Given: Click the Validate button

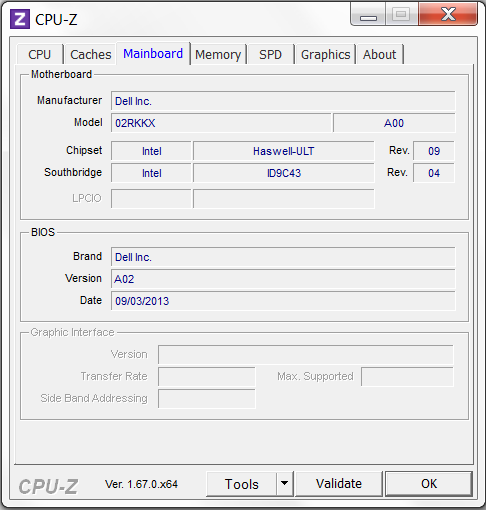Looking at the screenshot, I should pos(339,484).
